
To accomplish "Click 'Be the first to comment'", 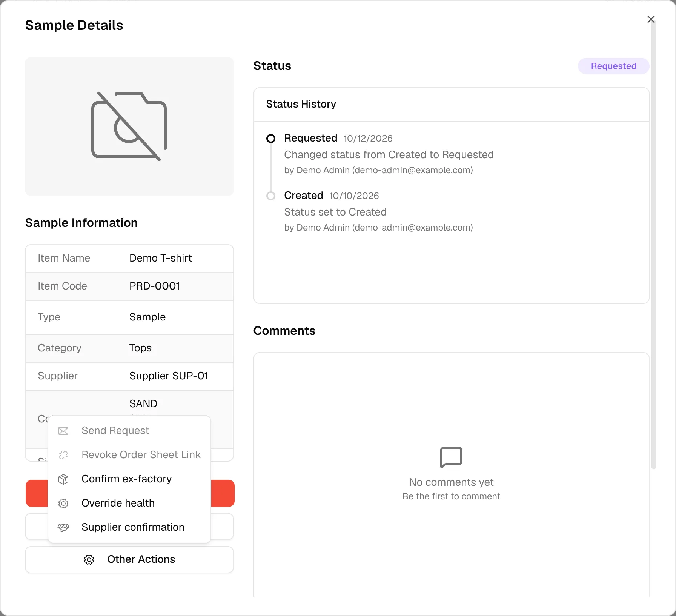I will [x=451, y=496].
